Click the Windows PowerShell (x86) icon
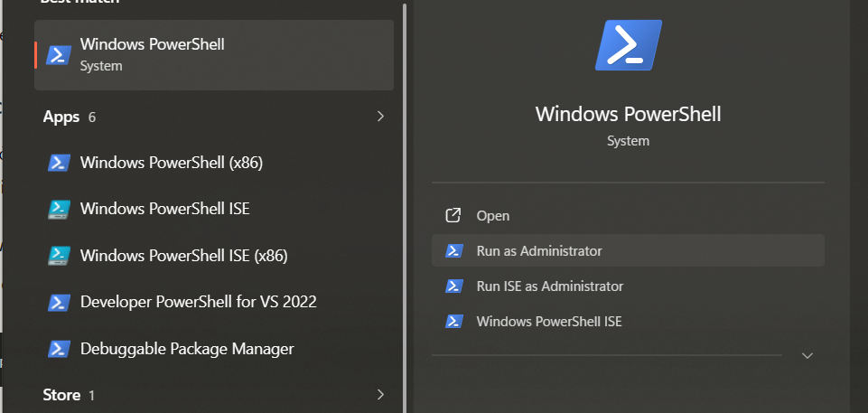The width and height of the screenshot is (868, 413). point(59,163)
